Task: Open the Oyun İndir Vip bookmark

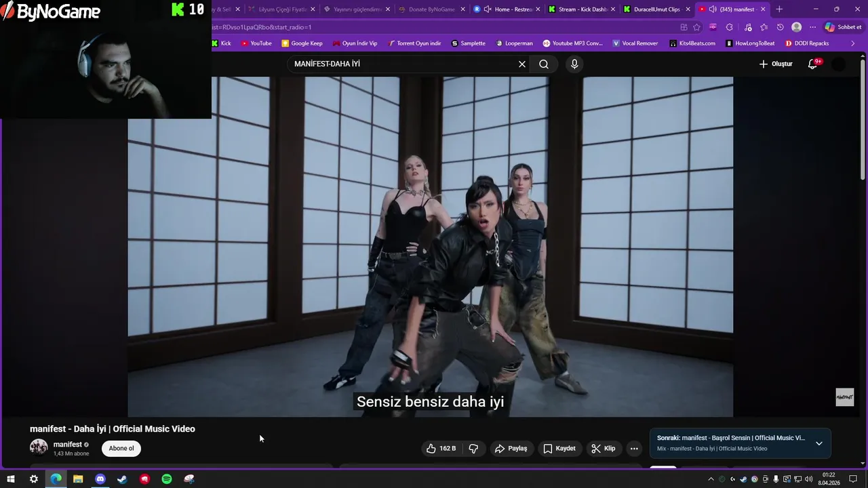Action: (x=354, y=43)
